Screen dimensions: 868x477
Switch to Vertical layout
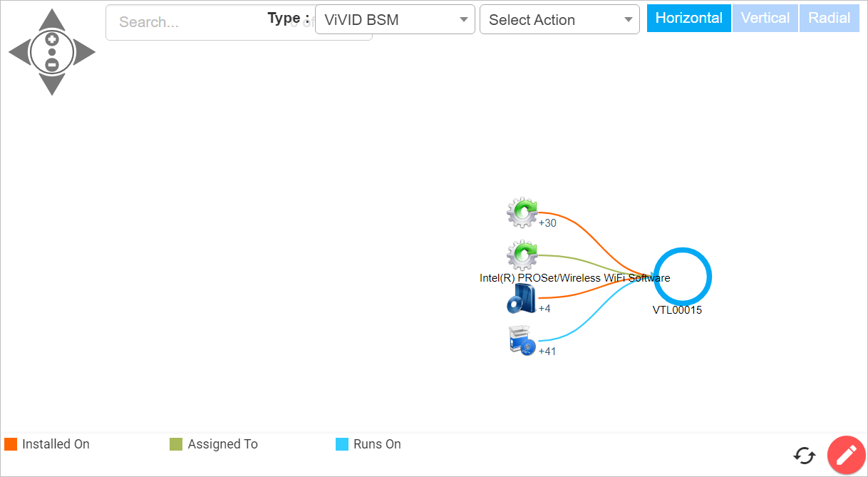[x=765, y=19]
